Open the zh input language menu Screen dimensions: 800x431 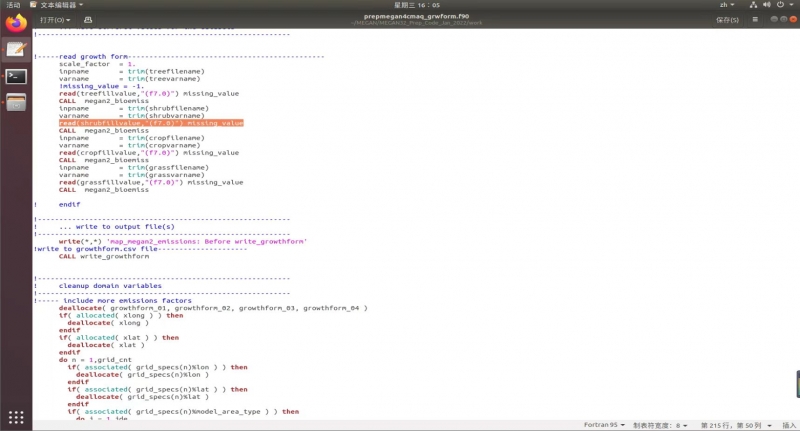click(725, 5)
